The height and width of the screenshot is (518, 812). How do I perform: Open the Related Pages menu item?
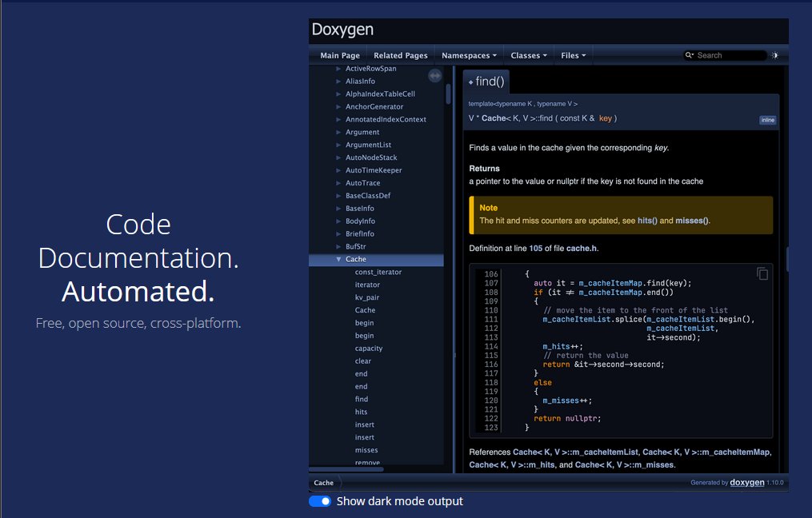coord(401,55)
